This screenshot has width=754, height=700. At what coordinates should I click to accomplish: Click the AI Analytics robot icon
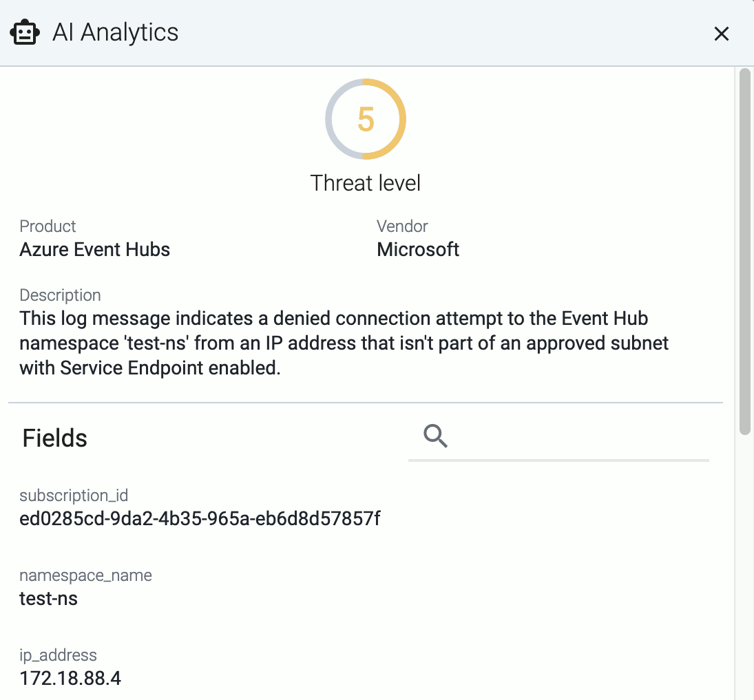click(x=25, y=32)
